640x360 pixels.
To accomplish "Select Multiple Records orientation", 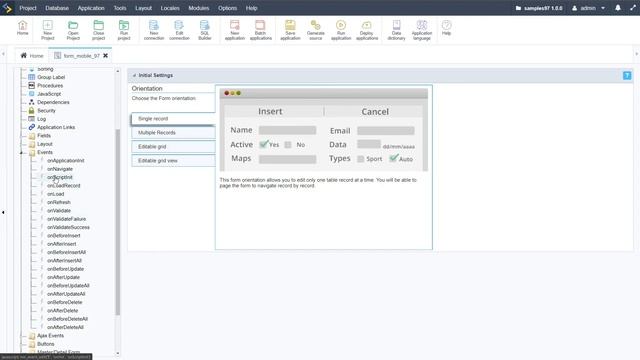I will click(173, 133).
